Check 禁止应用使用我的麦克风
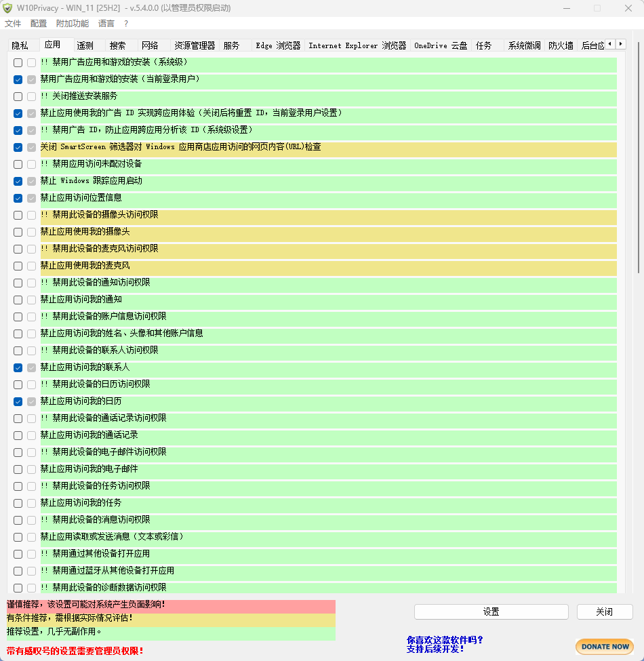Image resolution: width=644 pixels, height=661 pixels. [x=18, y=266]
